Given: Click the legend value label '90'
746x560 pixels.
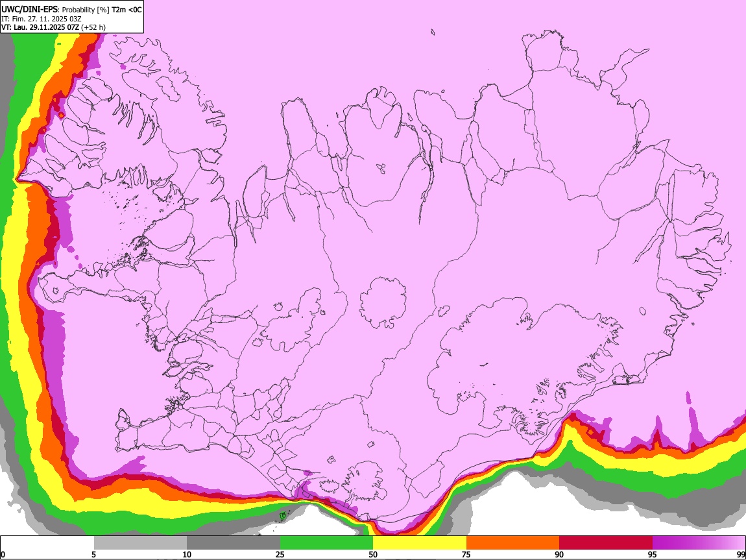Looking at the screenshot, I should (x=559, y=554).
